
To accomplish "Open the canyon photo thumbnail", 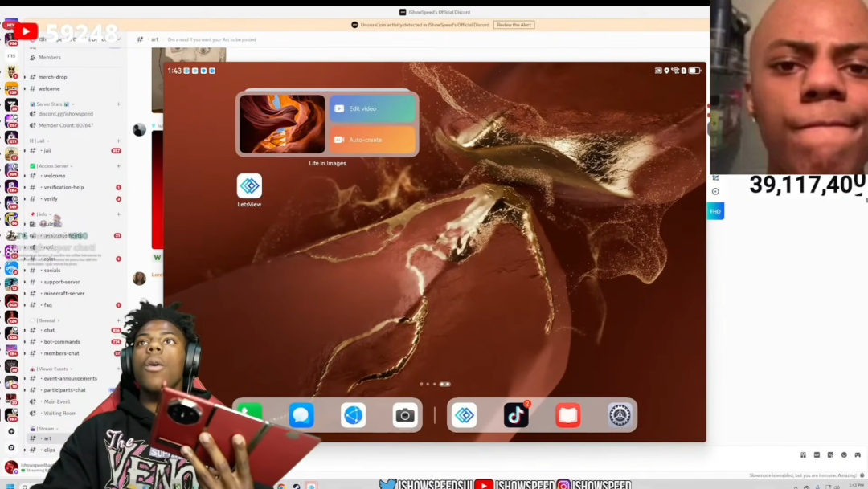I will point(282,124).
